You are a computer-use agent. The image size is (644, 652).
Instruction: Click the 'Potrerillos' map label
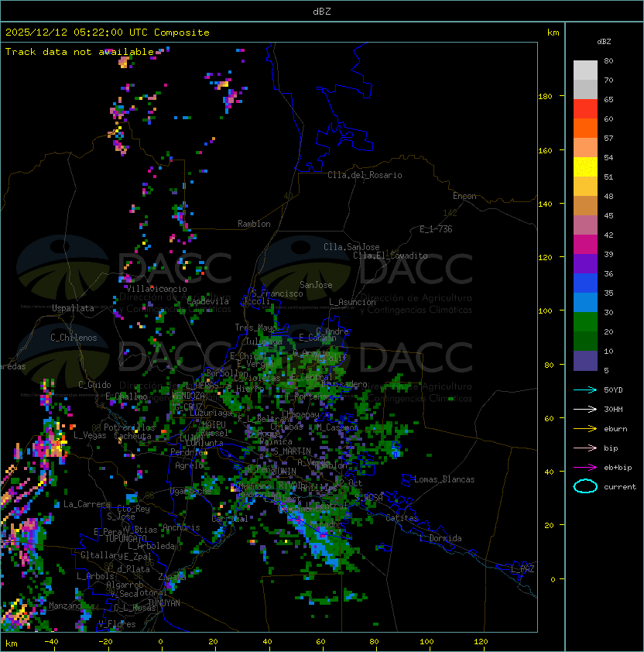(x=129, y=427)
